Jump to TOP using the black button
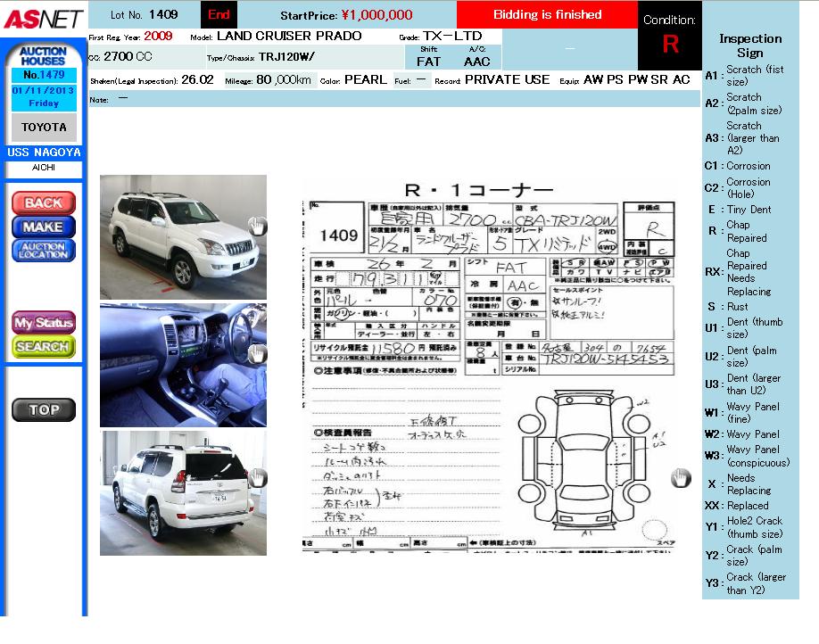Viewport: 819px width, 644px height. click(x=43, y=410)
